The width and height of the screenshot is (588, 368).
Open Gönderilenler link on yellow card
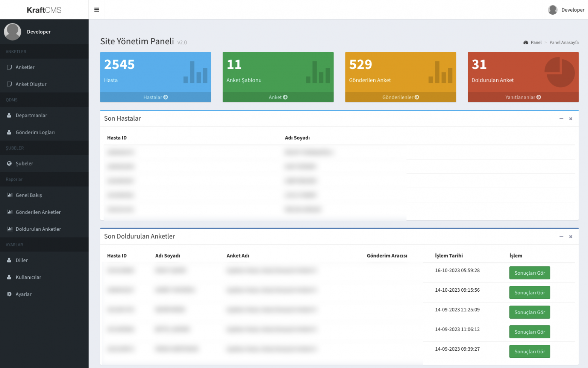tap(401, 97)
